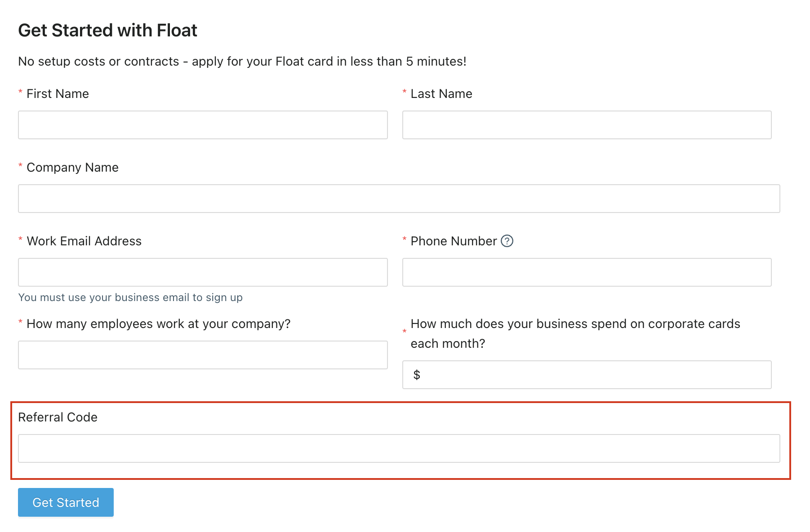
Task: Click the Phone Number help question-mark icon
Action: [x=507, y=241]
